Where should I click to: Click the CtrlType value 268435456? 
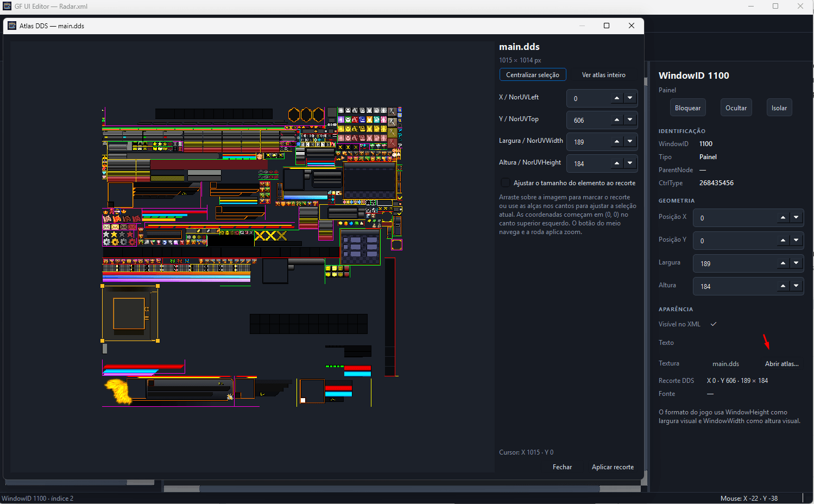pyautogui.click(x=716, y=183)
